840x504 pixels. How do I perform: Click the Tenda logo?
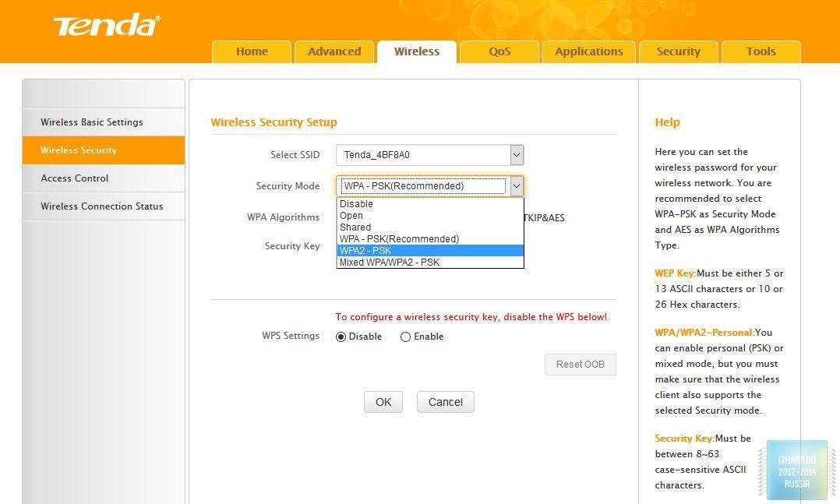tap(106, 26)
